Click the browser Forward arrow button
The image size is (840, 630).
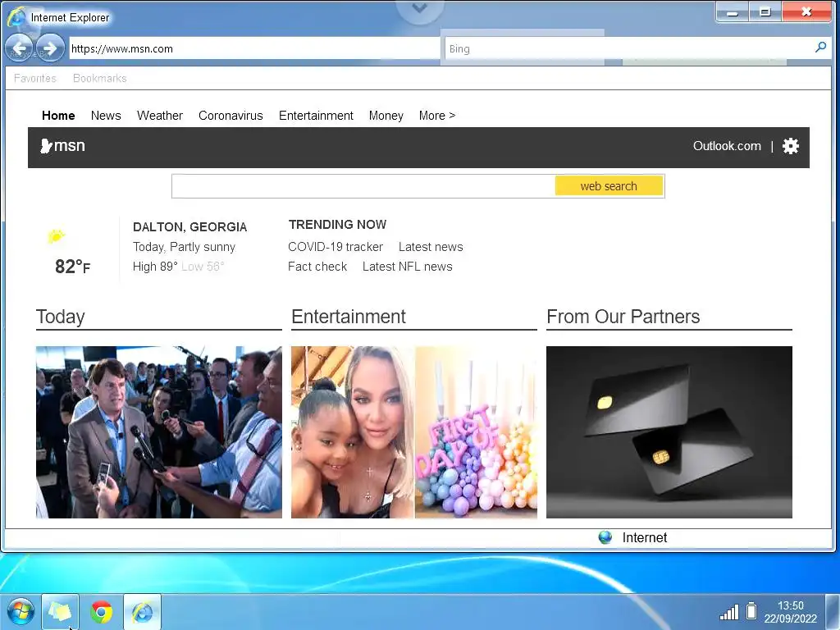coord(50,48)
